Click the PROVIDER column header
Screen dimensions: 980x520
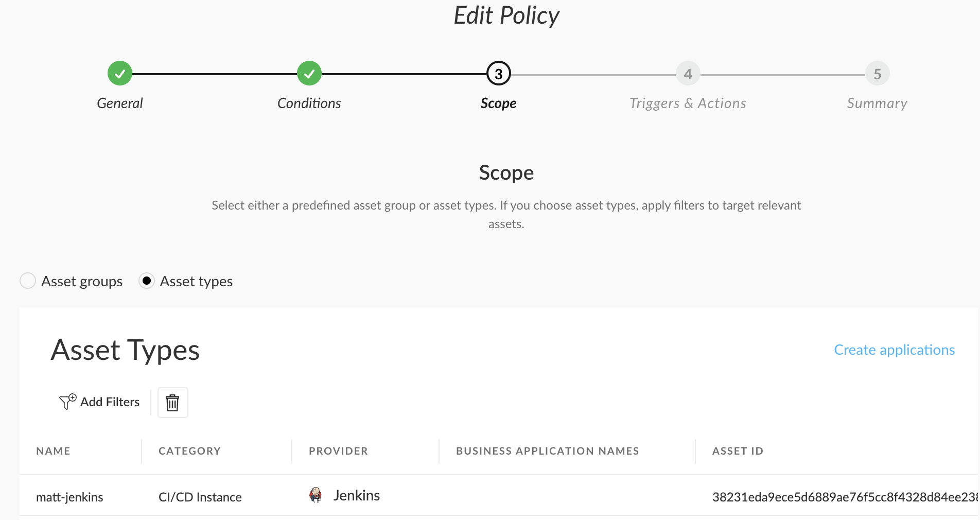(x=338, y=451)
